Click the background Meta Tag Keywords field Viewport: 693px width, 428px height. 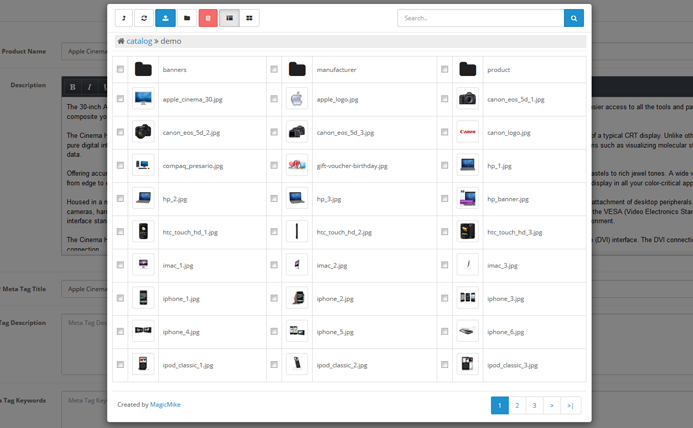[x=84, y=409]
